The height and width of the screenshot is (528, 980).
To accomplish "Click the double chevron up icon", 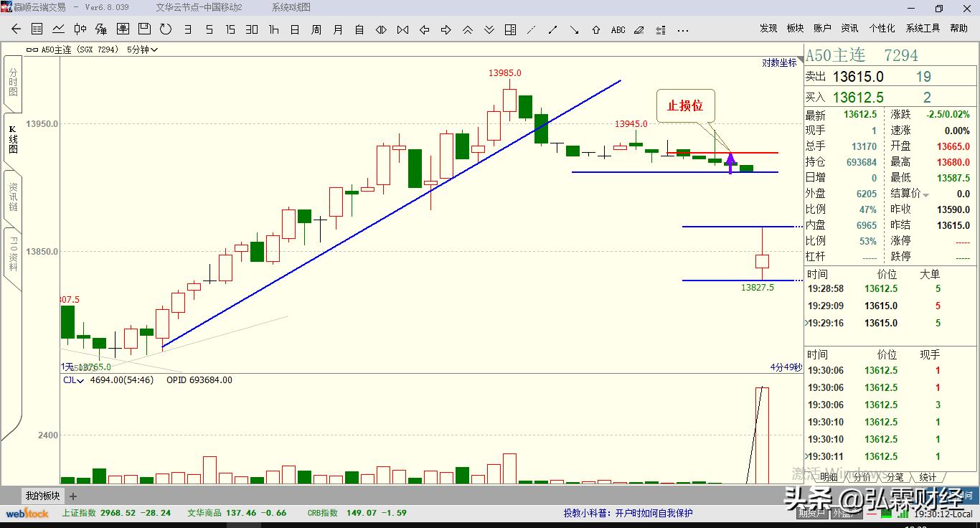I will click(467, 29).
